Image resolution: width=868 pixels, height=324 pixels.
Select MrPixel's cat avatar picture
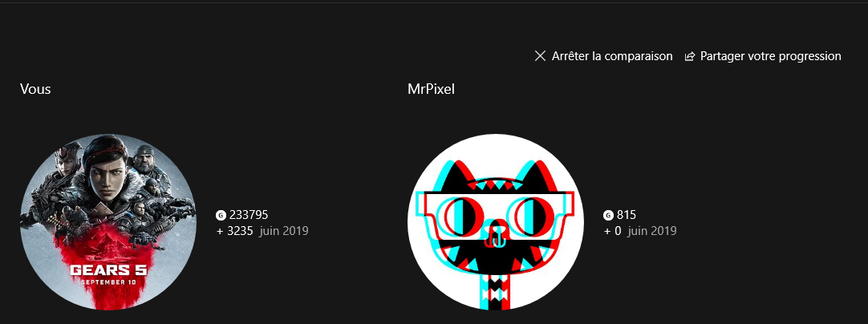pyautogui.click(x=496, y=221)
